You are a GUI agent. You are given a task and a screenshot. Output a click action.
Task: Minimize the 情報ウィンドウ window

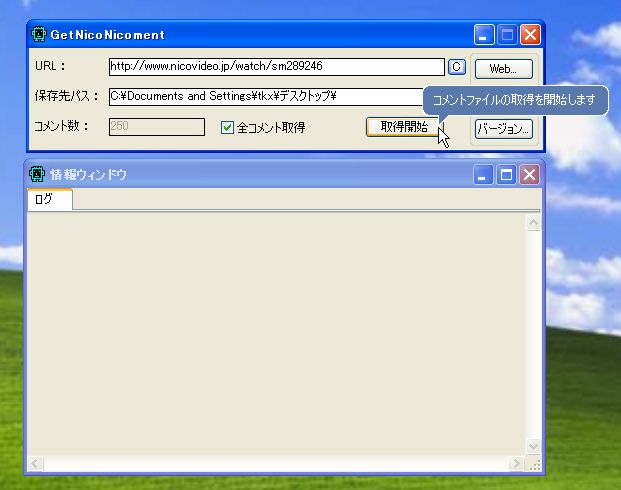tap(483, 174)
